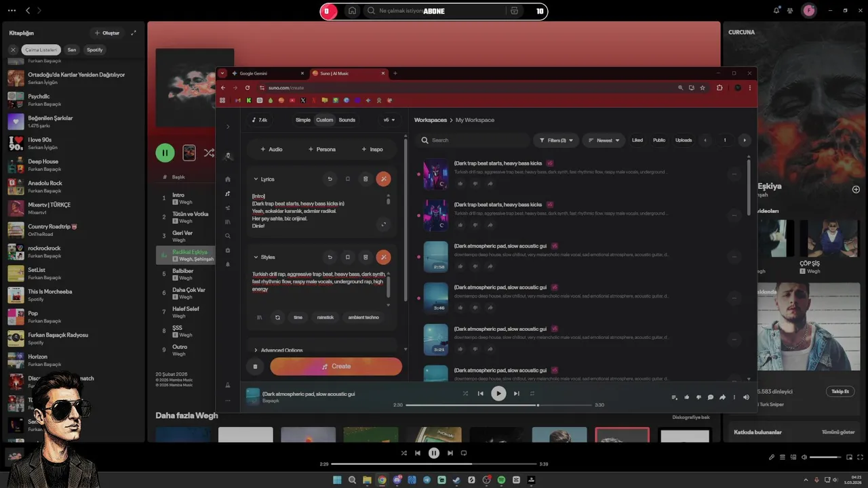Adjust Spotify volume slider
The width and height of the screenshot is (868, 488).
(825, 457)
